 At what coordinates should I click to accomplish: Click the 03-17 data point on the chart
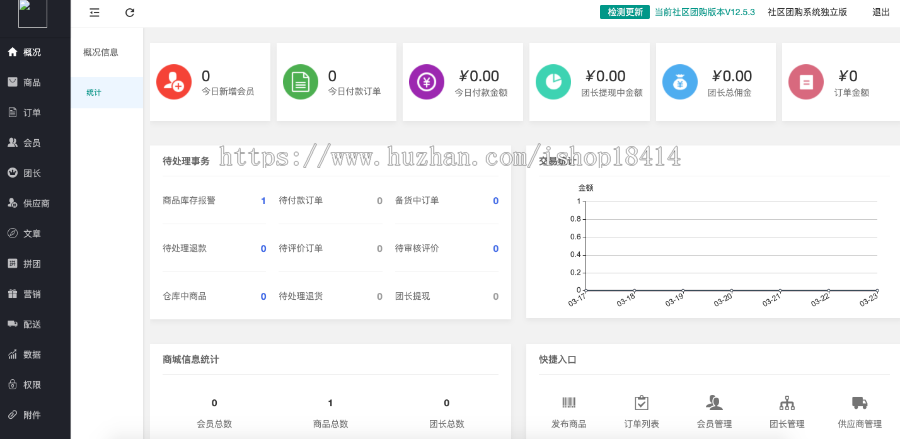pos(586,290)
